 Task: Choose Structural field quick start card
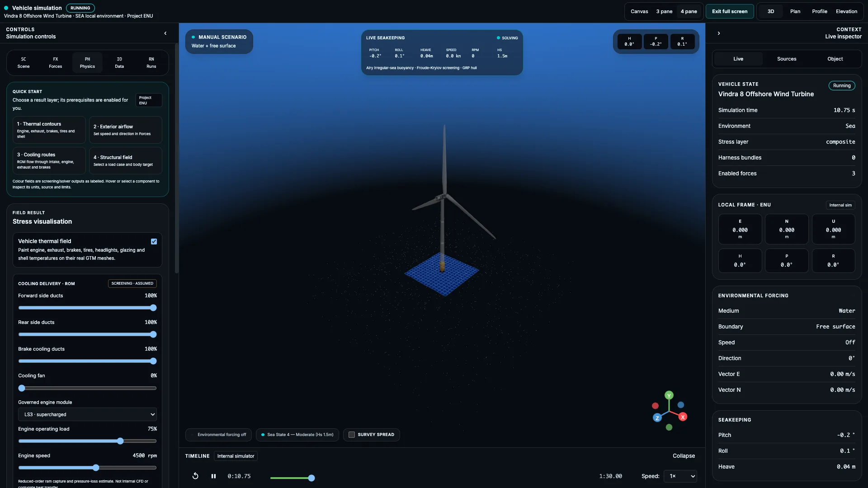click(x=125, y=160)
